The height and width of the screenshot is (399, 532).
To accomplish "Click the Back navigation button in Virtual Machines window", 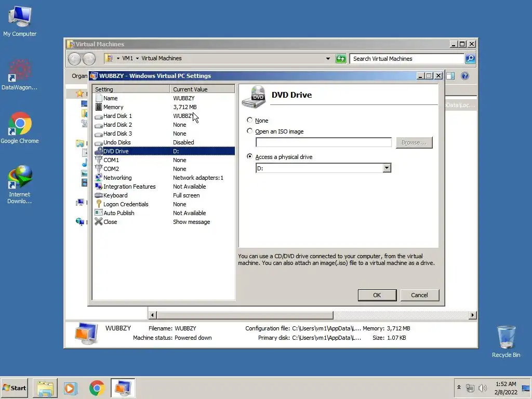I will [75, 59].
